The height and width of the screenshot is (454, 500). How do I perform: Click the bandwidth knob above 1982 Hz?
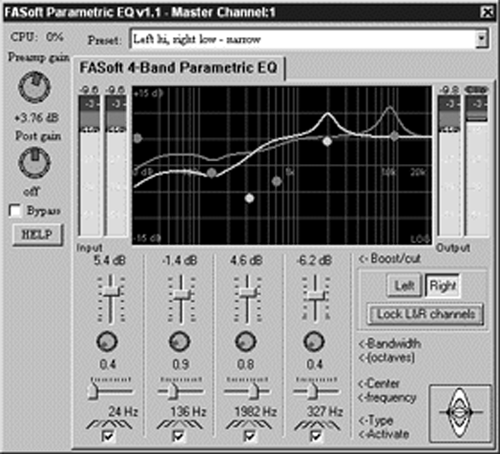(246, 341)
